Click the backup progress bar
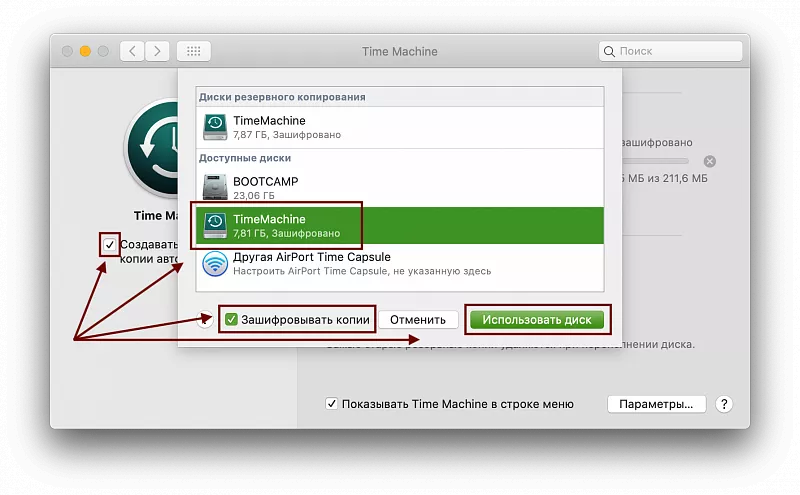 [655, 161]
